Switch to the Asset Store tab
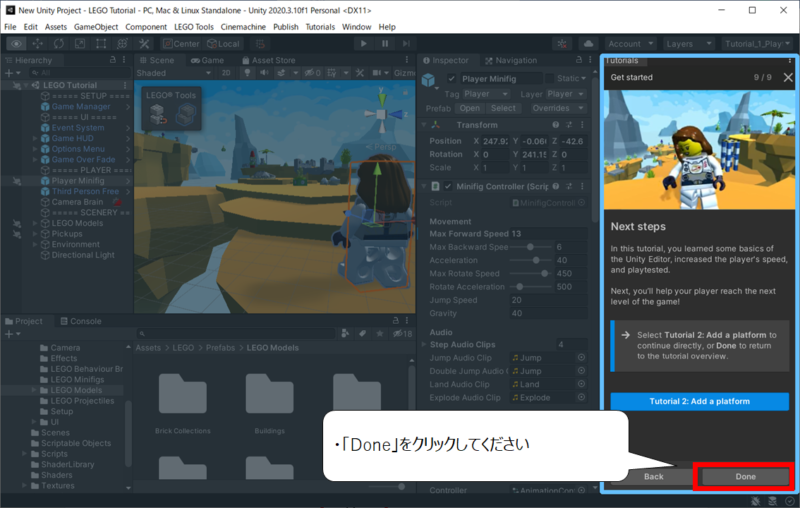 (269, 60)
